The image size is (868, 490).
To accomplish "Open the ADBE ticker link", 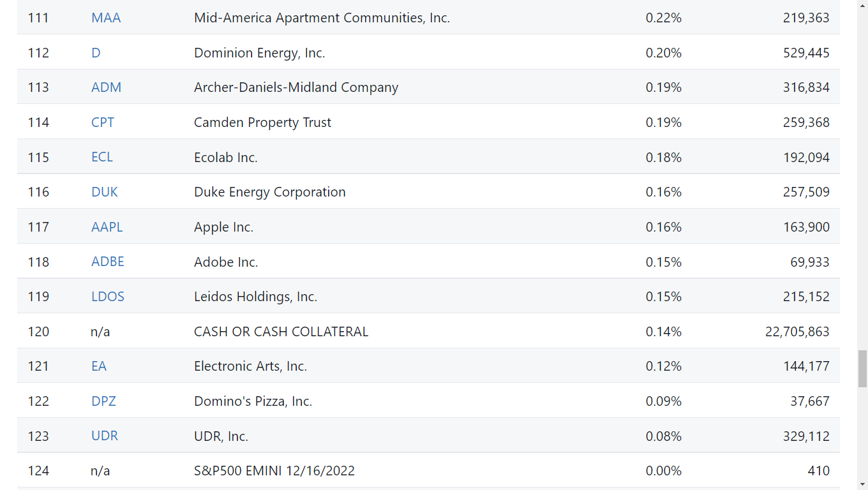I will pyautogui.click(x=108, y=262).
